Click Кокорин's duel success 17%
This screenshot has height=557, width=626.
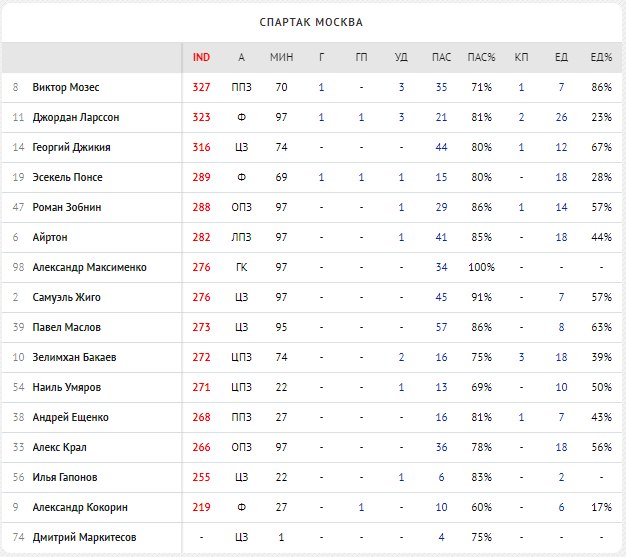pyautogui.click(x=602, y=507)
